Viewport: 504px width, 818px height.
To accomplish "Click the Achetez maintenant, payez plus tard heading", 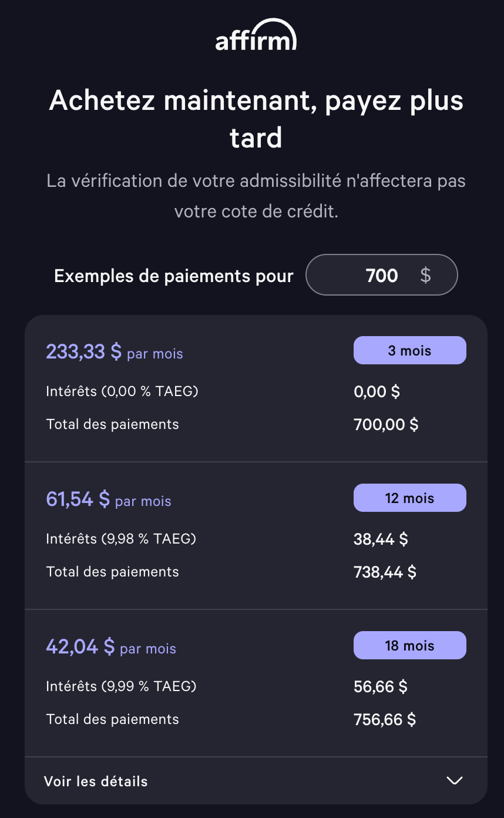I will (x=256, y=119).
